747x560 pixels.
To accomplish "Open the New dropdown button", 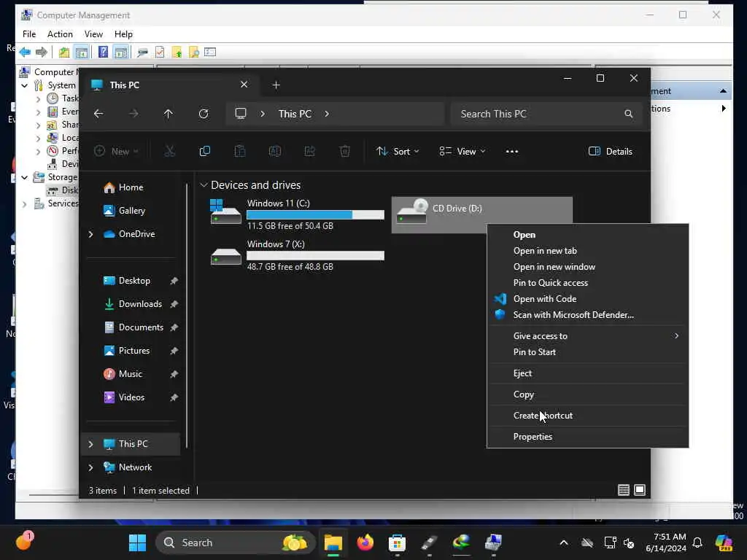I will [116, 152].
